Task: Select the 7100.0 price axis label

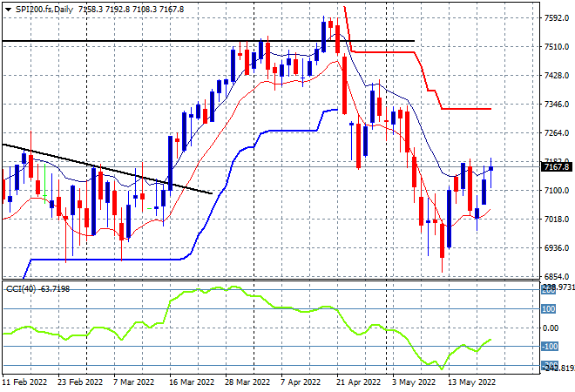Action: 557,191
